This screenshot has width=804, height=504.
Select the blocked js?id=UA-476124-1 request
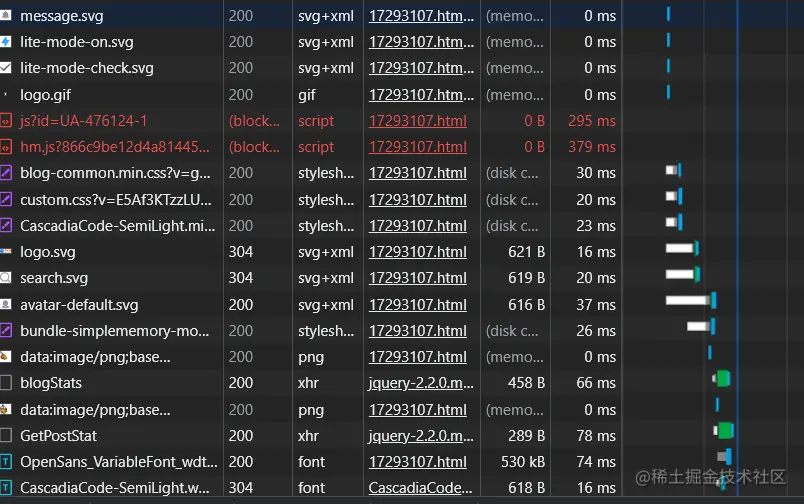[x=84, y=121]
